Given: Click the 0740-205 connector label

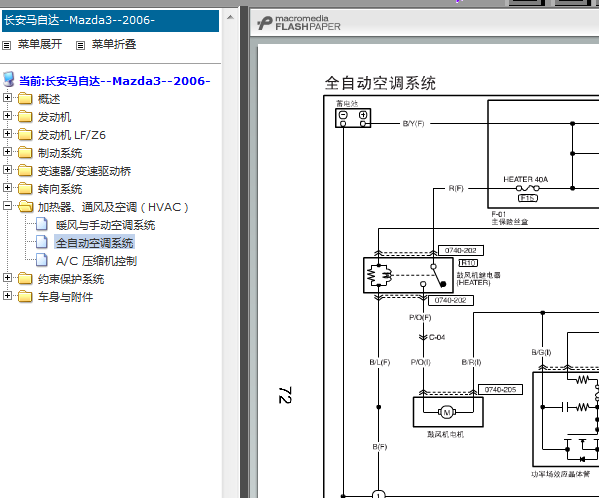Looking at the screenshot, I should coord(500,390).
